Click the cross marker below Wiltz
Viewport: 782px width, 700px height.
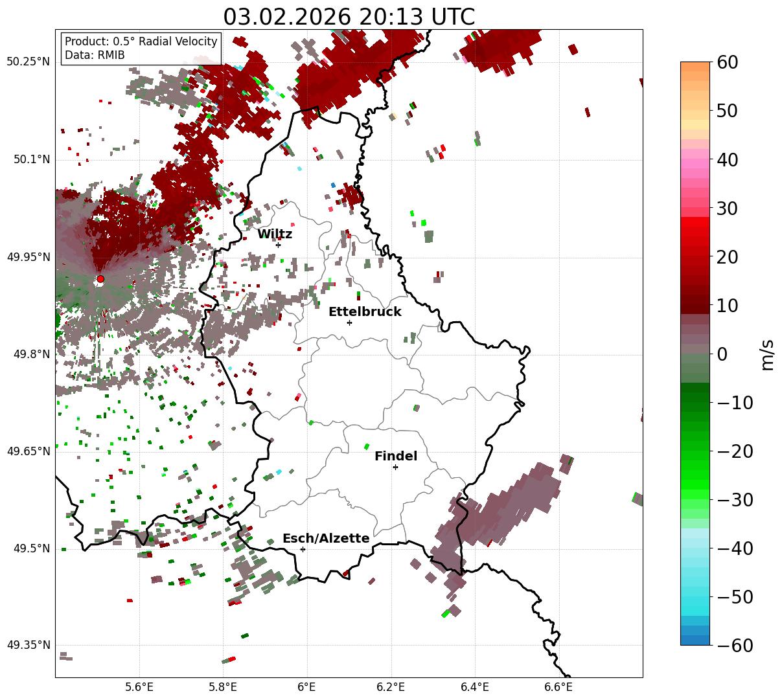coord(278,245)
